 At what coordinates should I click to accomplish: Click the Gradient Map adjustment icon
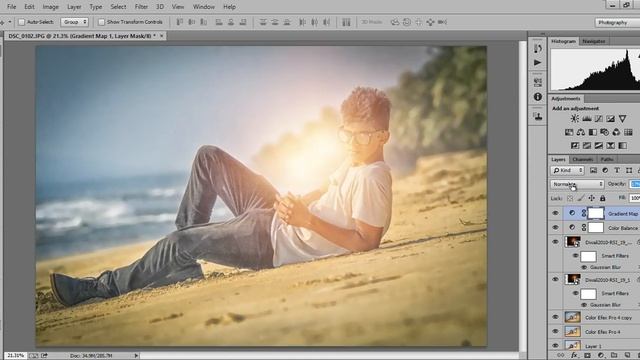pyautogui.click(x=622, y=145)
